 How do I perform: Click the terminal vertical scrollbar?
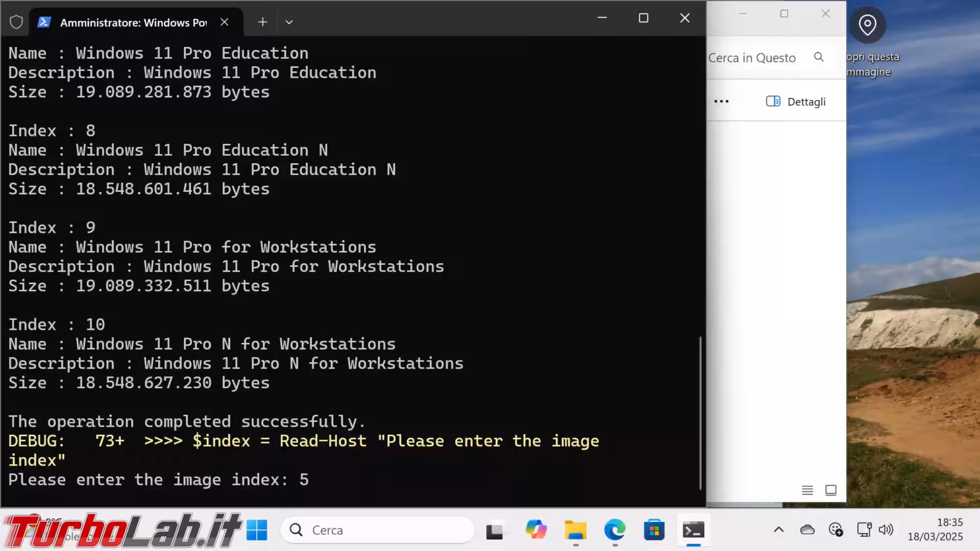coord(700,412)
